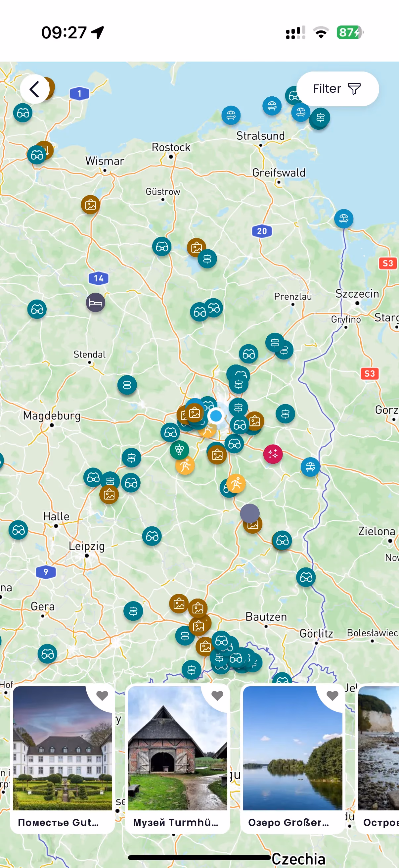This screenshot has width=399, height=868.
Task: Toggle heart on Музей Turmhü card
Action: (x=217, y=696)
